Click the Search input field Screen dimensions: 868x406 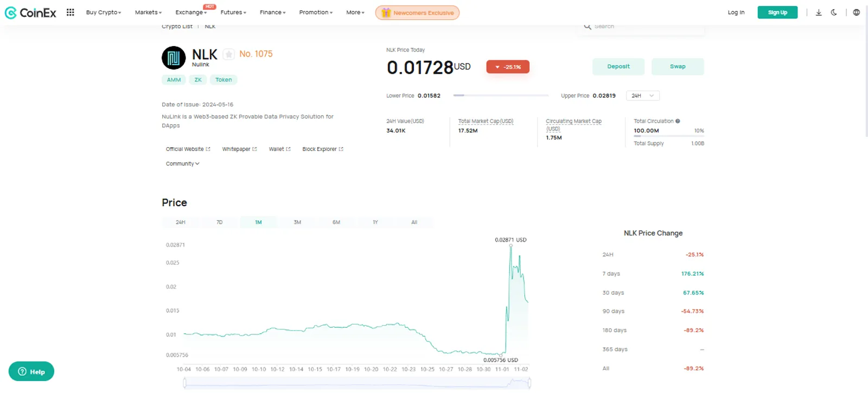tap(641, 26)
